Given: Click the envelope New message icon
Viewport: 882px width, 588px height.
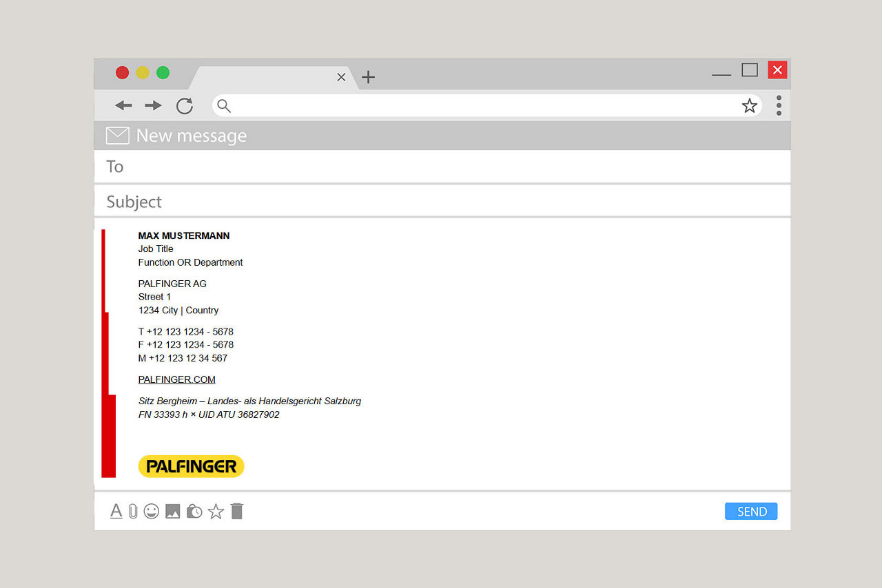Looking at the screenshot, I should [118, 136].
